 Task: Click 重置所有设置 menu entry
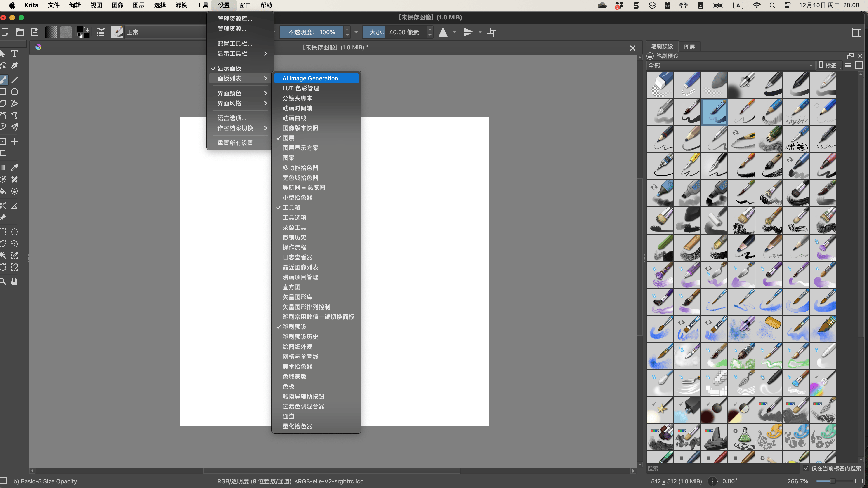(x=235, y=143)
